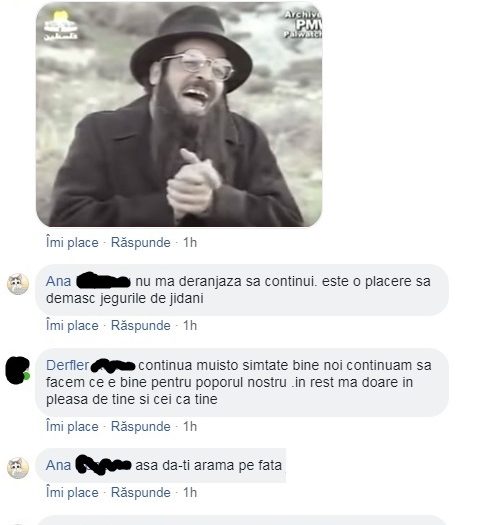Open the timestamp under 'asa da-ti arama' comment
Image resolution: width=487 pixels, height=525 pixels.
[x=190, y=493]
